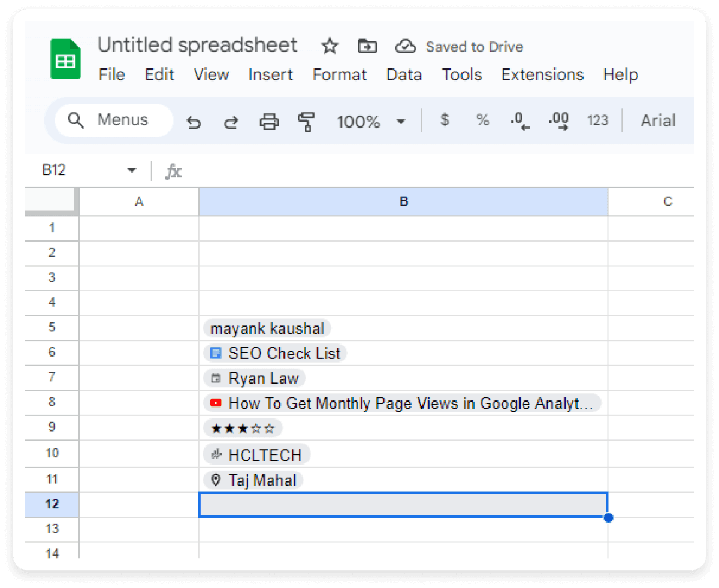Click the Undo icon
719x588 pixels.
tap(193, 121)
